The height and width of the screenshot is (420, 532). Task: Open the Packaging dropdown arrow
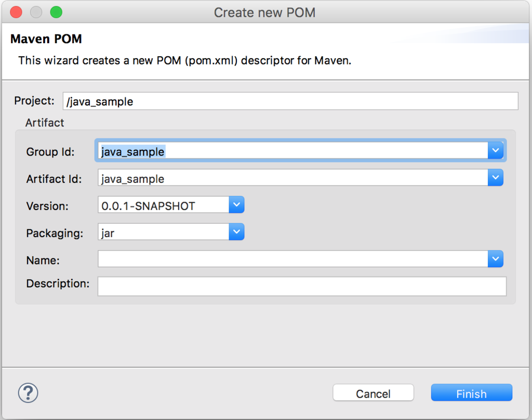236,231
